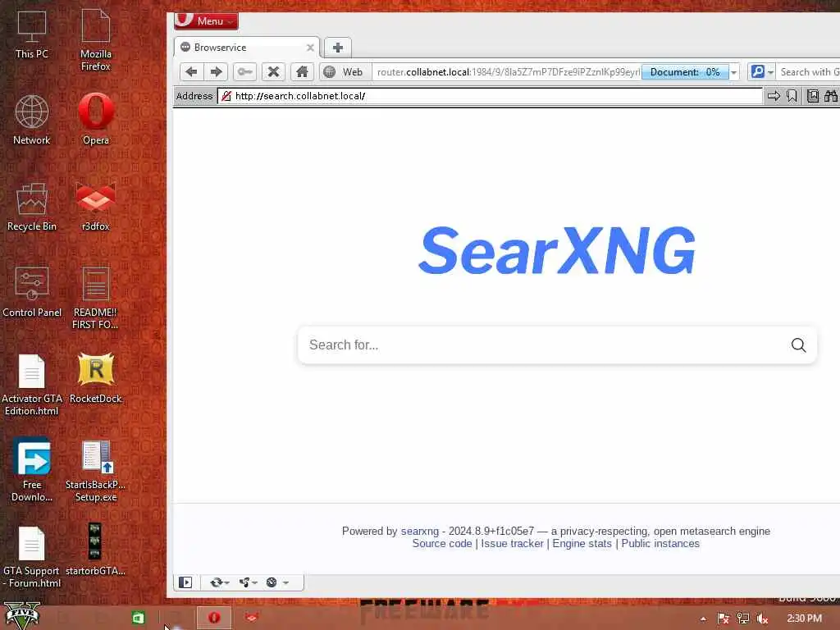
Task: Open the Source code link
Action: point(442,543)
